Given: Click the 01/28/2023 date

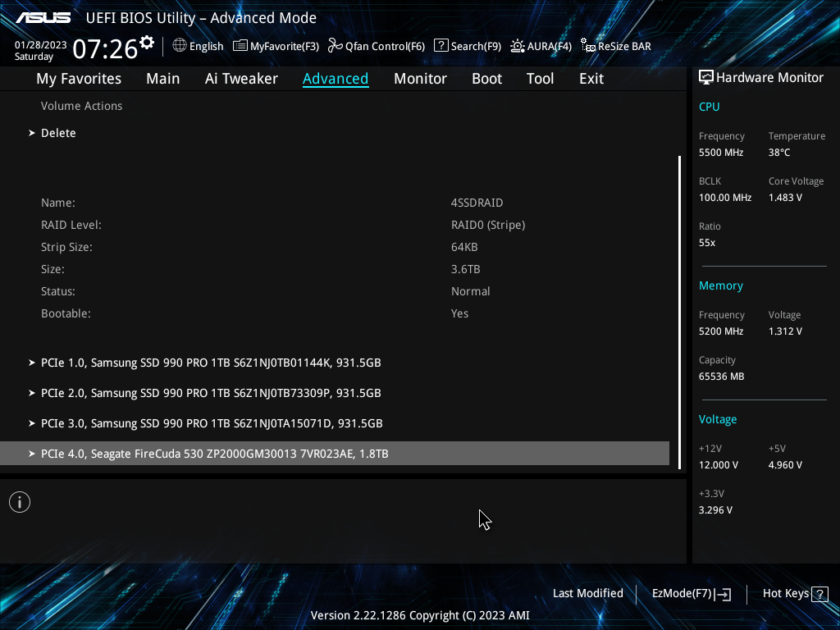Looking at the screenshot, I should [41, 45].
